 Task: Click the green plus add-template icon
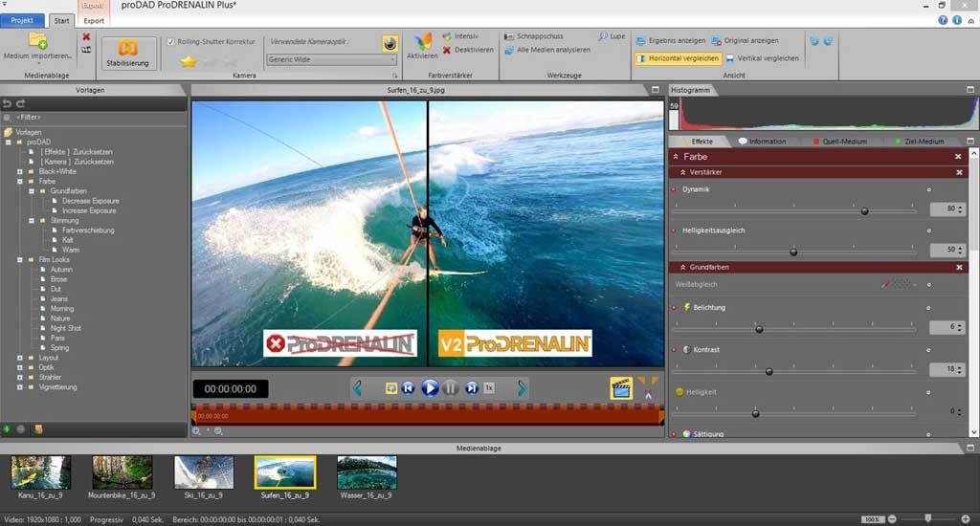coord(7,429)
